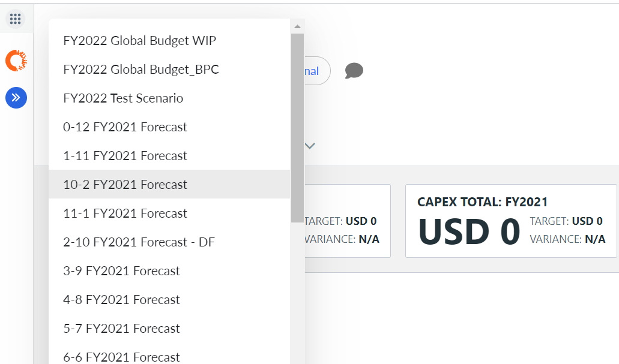
Task: Pick 2-10 FY2021 Forecast - DF
Action: coord(169,242)
